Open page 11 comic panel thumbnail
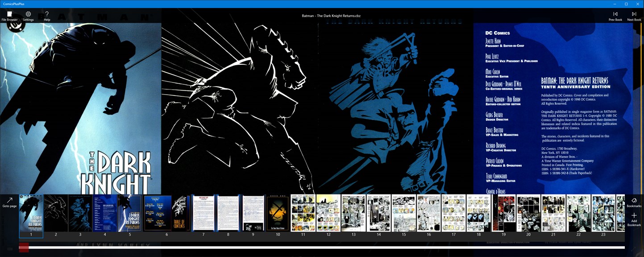This screenshot has width=644, height=257. (303, 213)
